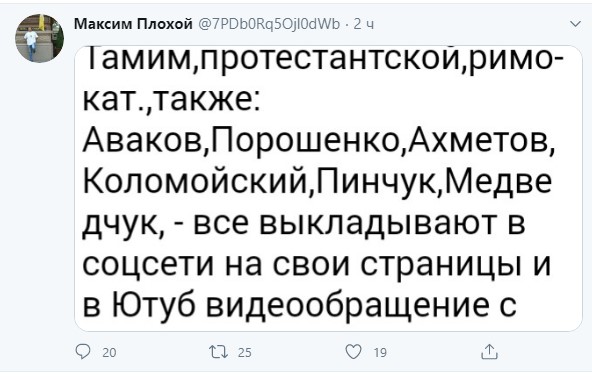Click the word соцсети in the image
The image size is (592, 380).
pyautogui.click(x=149, y=264)
